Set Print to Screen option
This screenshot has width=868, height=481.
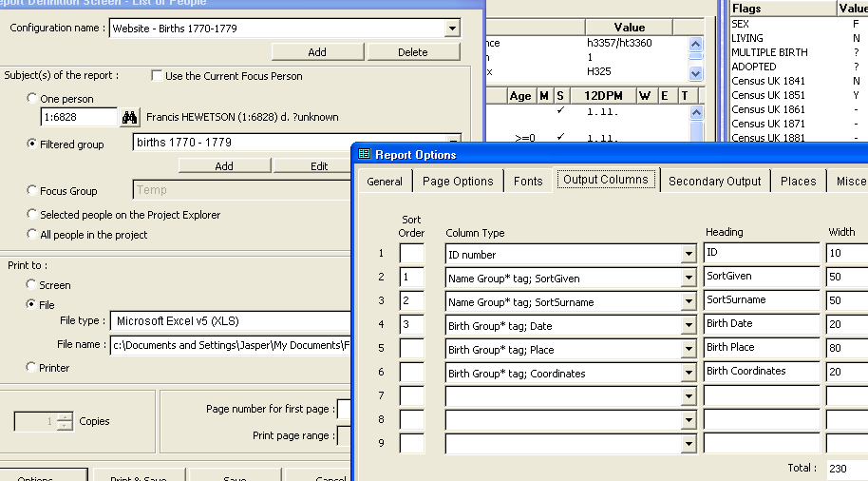coord(30,284)
